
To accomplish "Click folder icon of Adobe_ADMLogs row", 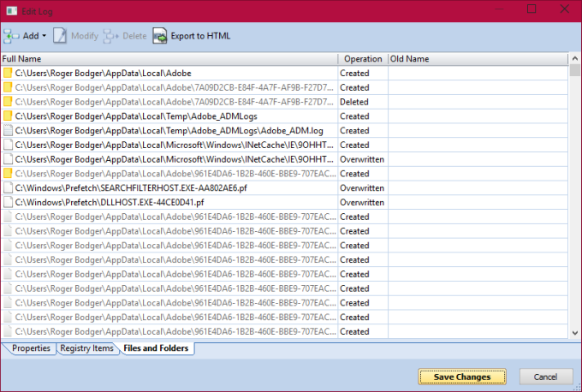I will tap(8, 116).
